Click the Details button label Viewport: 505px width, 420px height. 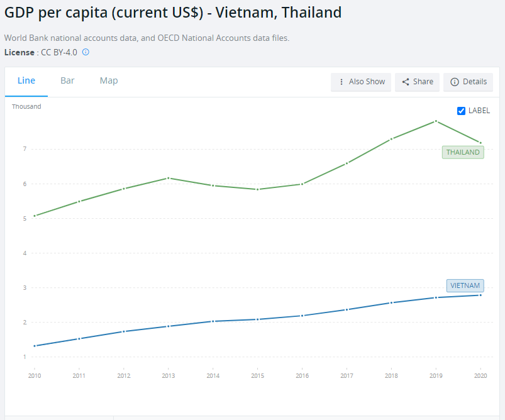coord(475,82)
